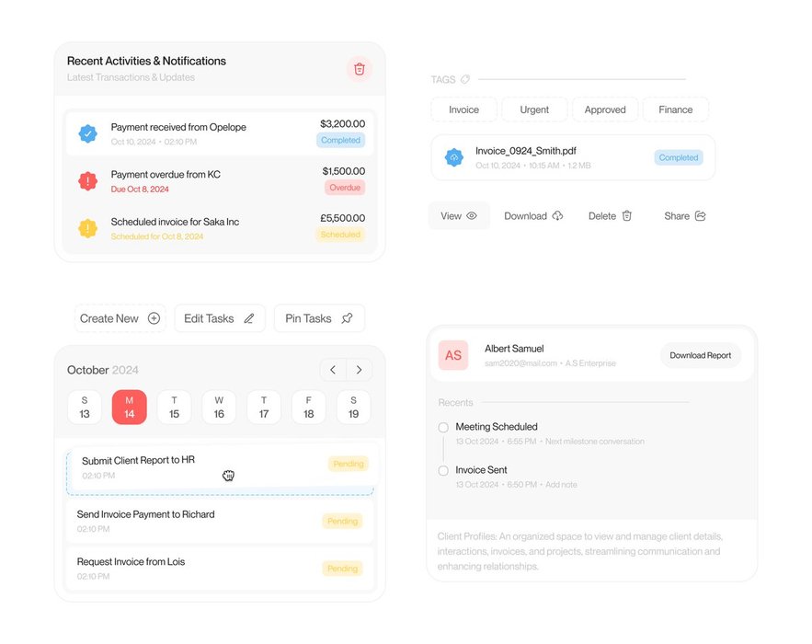Select Thursday 17 in calendar
812x644 pixels.
click(264, 408)
